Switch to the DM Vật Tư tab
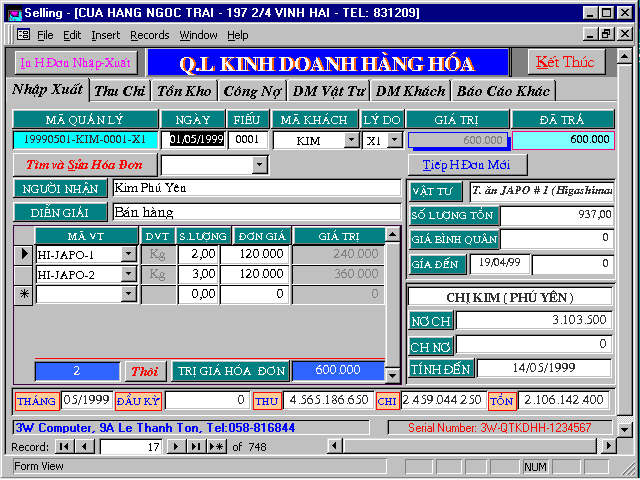640x480 pixels. [x=329, y=91]
